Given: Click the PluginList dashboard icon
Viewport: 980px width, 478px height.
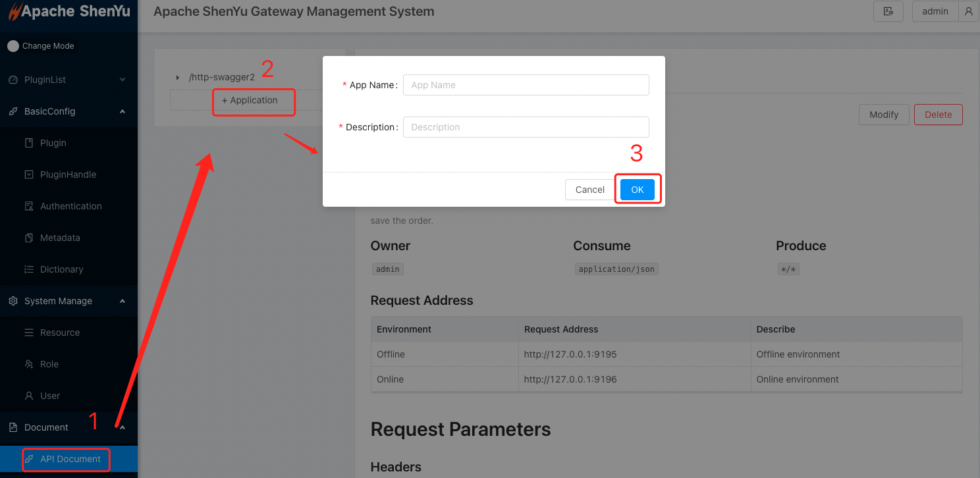Looking at the screenshot, I should point(13,80).
